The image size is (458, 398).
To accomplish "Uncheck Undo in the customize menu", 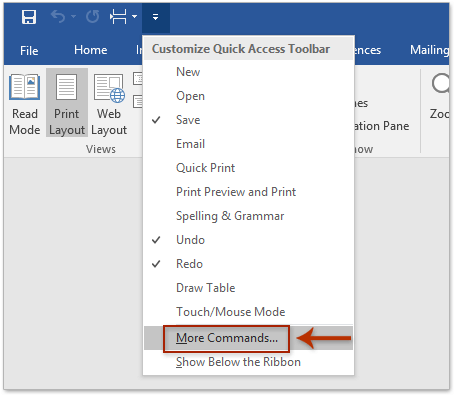I will (x=248, y=240).
